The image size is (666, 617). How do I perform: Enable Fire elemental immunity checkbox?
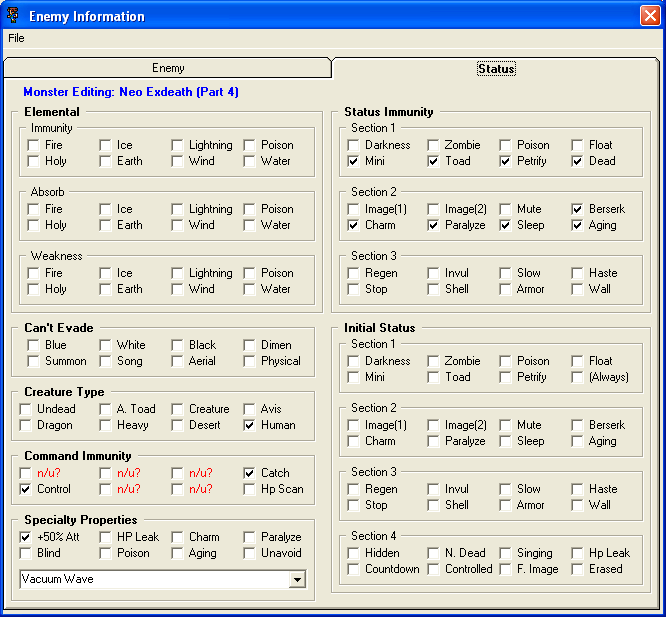[x=33, y=145]
